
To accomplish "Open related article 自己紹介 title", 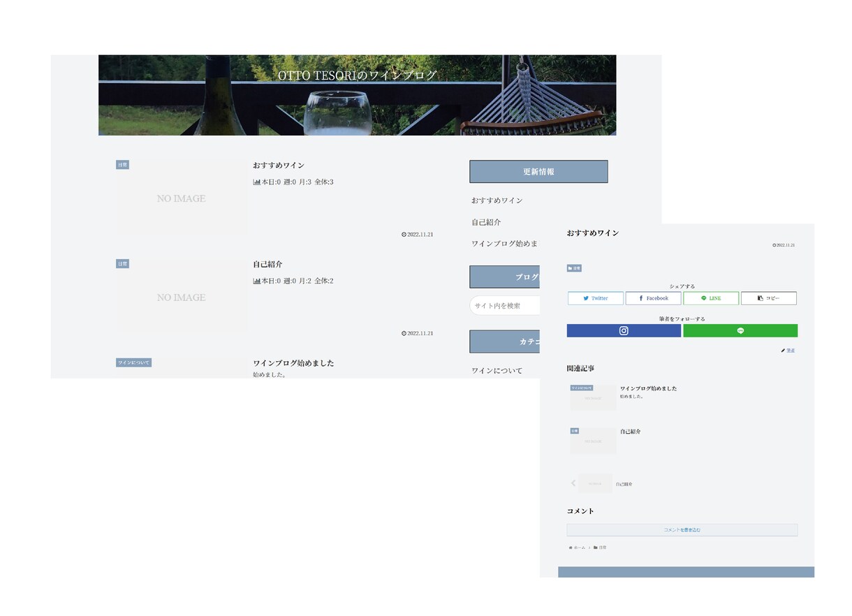I will coord(630,432).
